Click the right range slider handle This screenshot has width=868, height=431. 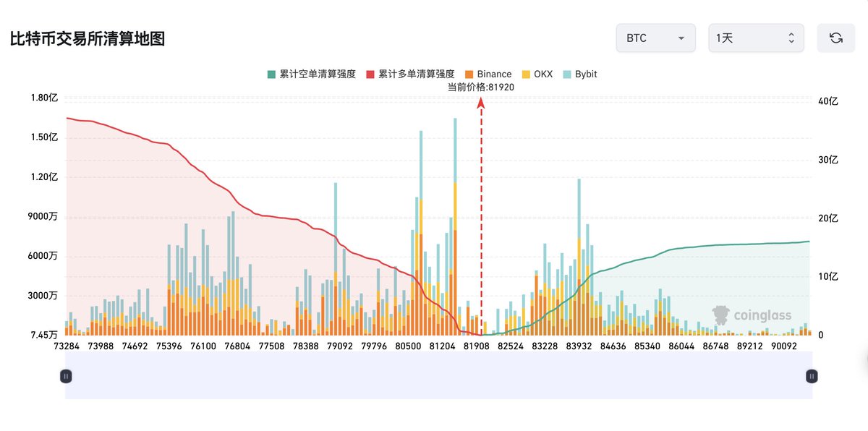(812, 376)
